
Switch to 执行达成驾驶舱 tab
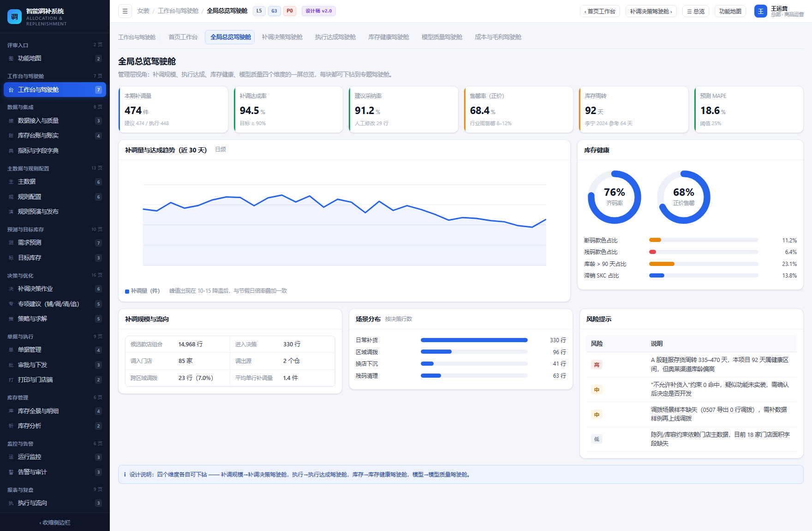tap(335, 37)
